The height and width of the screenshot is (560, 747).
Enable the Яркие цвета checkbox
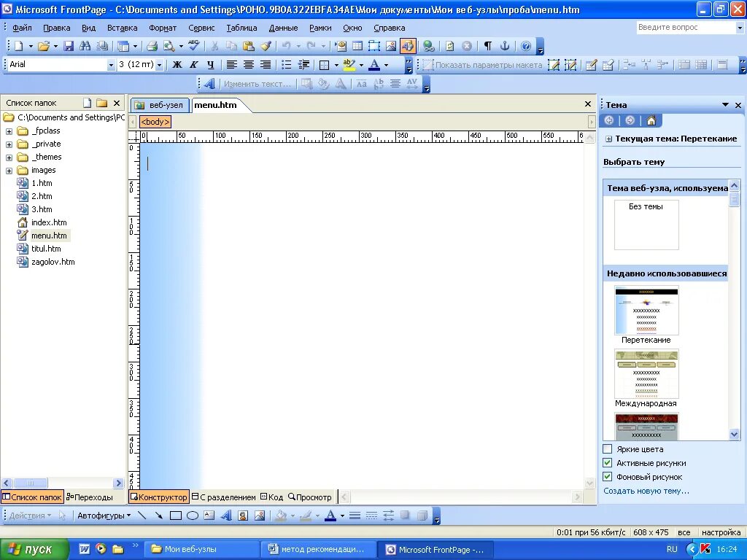608,449
